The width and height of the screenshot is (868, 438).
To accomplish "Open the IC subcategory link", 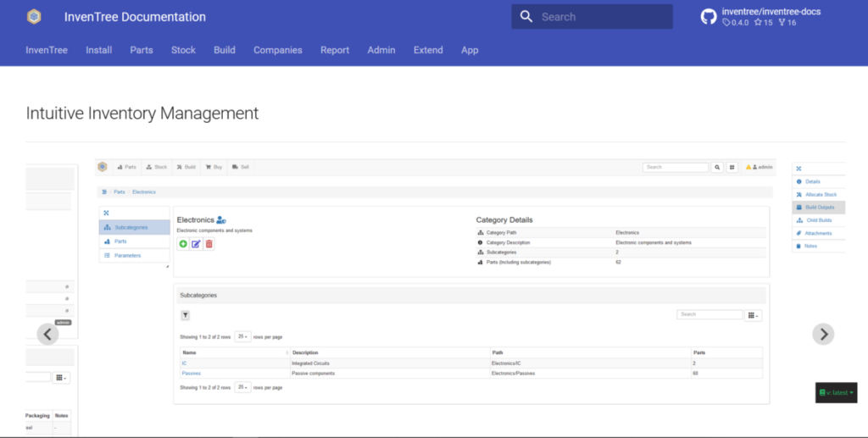I will [184, 363].
